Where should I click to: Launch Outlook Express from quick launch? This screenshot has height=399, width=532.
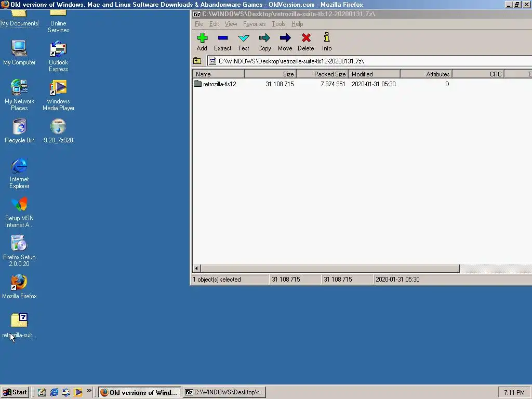tap(66, 392)
